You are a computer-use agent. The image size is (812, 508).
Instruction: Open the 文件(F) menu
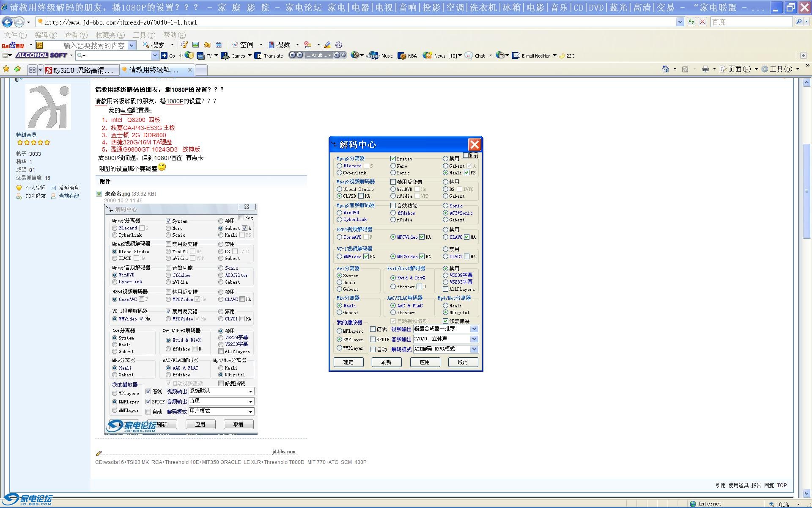(15, 35)
